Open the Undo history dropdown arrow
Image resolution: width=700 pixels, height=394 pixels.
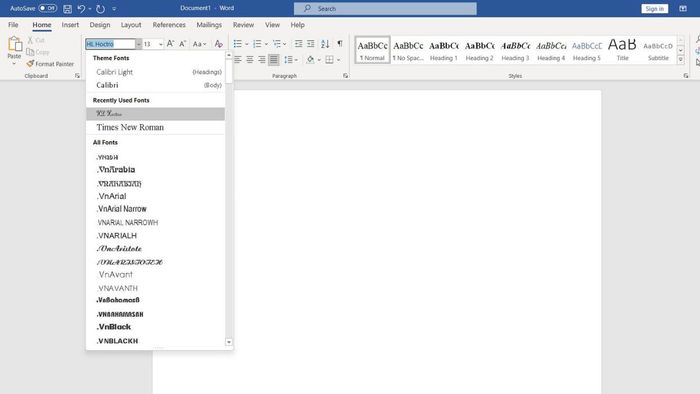[x=90, y=8]
